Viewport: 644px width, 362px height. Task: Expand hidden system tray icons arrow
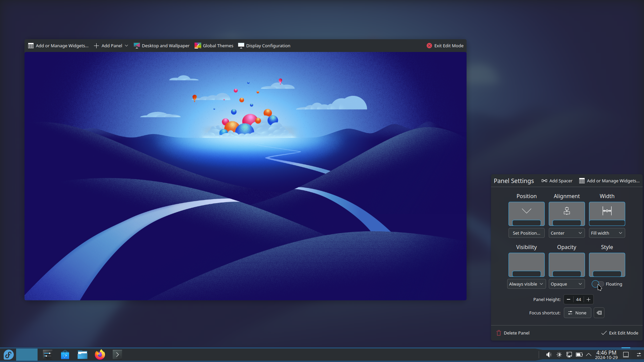point(589,355)
